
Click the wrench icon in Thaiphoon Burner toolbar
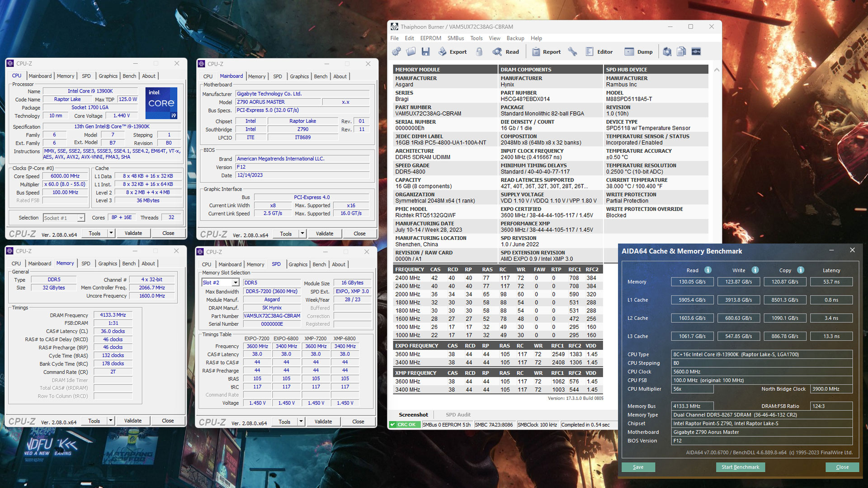(x=572, y=52)
